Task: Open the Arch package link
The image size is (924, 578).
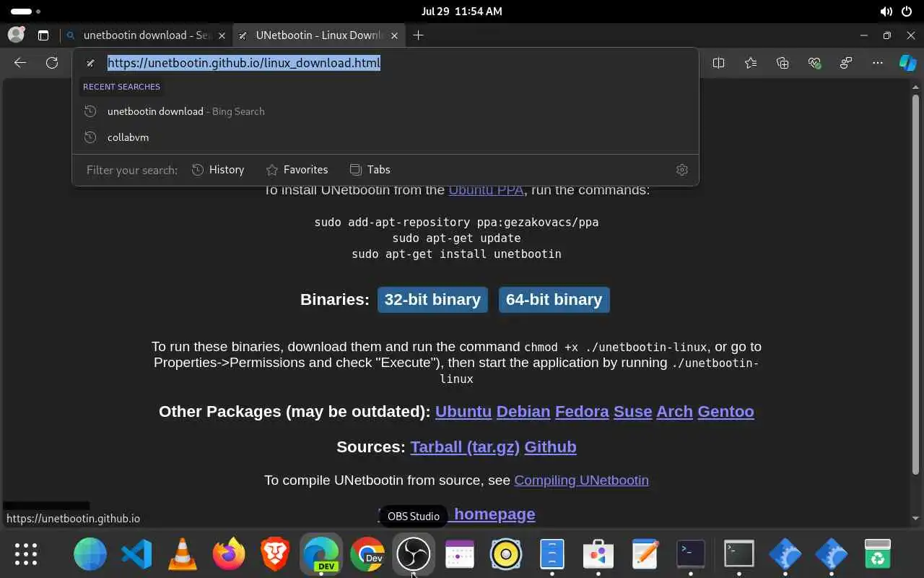Action: (674, 412)
